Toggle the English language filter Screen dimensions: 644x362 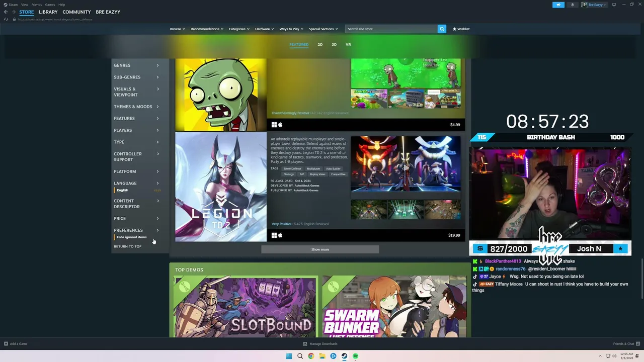[122, 190]
